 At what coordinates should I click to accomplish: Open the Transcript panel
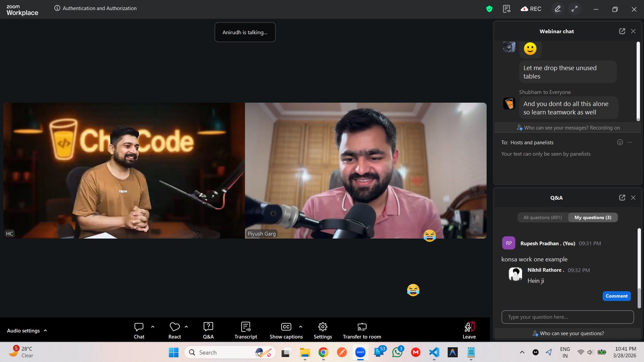click(246, 330)
